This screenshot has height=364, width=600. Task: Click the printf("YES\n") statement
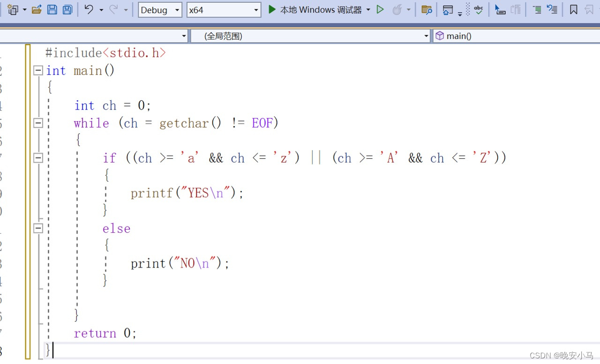click(187, 193)
